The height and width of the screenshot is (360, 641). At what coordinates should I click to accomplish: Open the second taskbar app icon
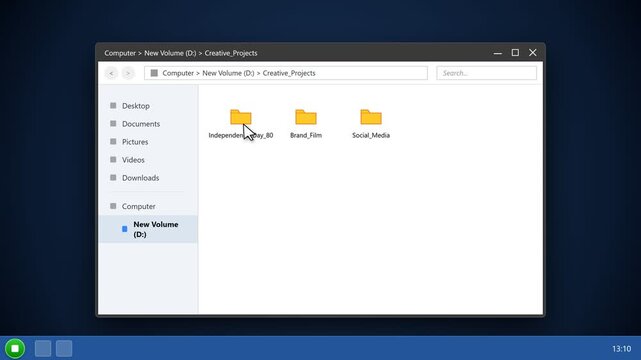coord(64,349)
